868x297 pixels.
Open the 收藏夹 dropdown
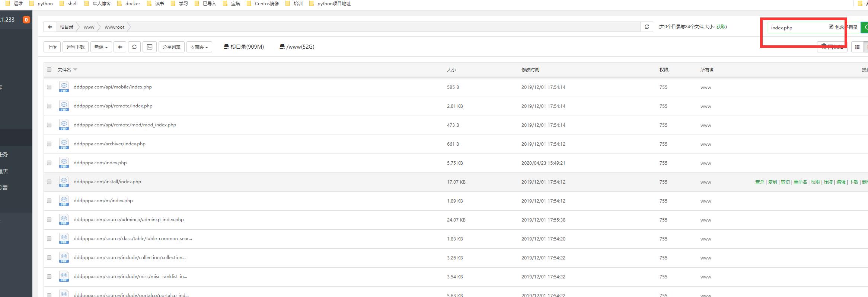(x=199, y=47)
